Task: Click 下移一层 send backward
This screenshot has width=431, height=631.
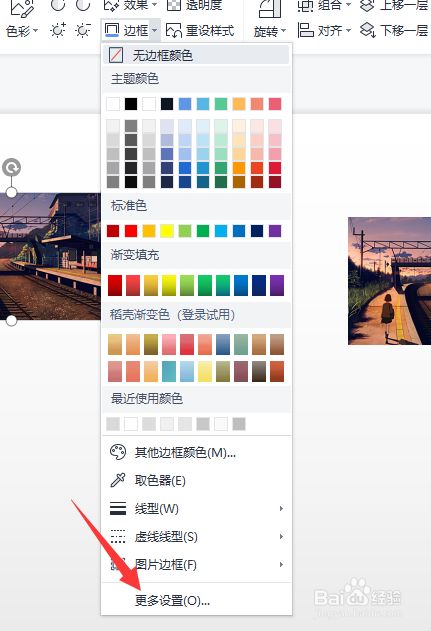Action: coord(394,31)
